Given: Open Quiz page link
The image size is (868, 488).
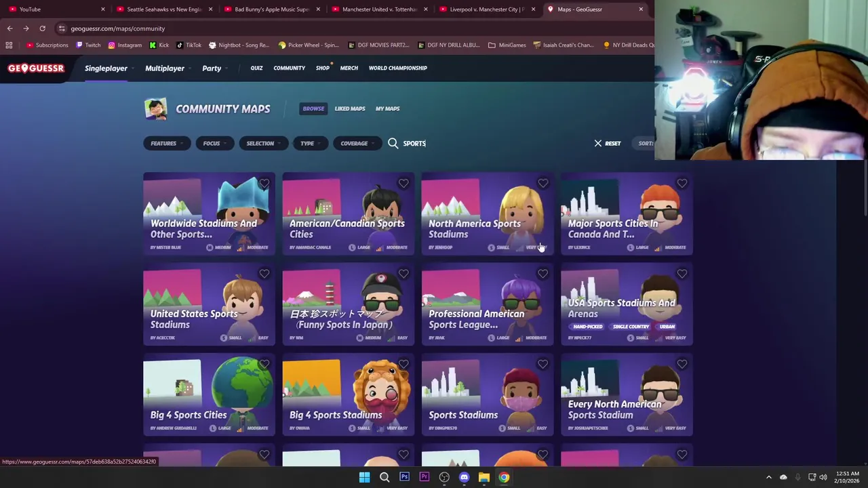Looking at the screenshot, I should (x=256, y=68).
